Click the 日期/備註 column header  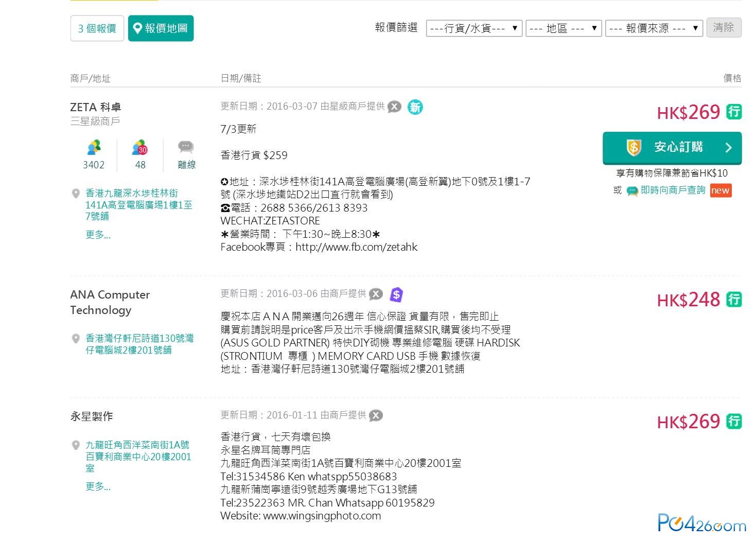(x=241, y=78)
